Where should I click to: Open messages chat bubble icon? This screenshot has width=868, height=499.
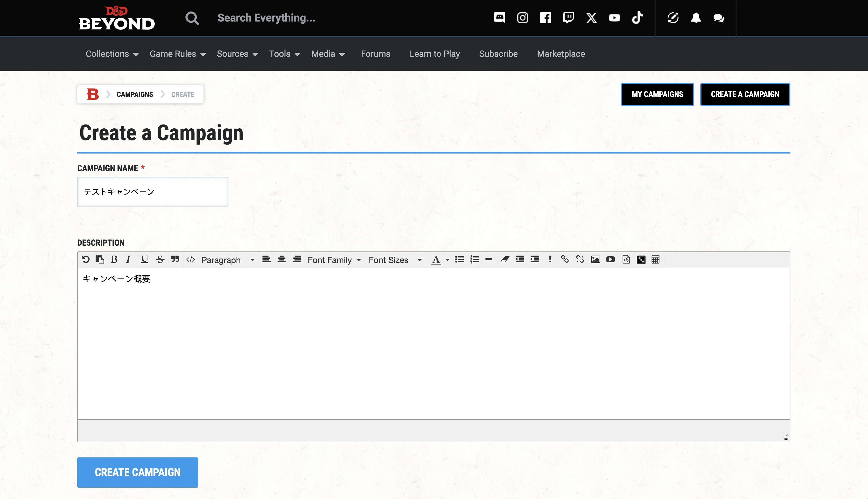(719, 18)
